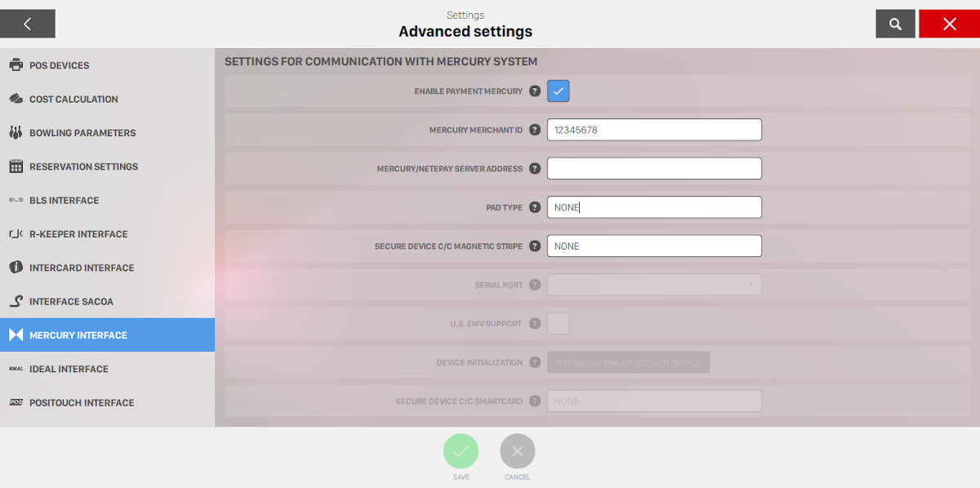Click Initializes the smartcard device button
Viewport: 980px width, 488px height.
(x=628, y=362)
